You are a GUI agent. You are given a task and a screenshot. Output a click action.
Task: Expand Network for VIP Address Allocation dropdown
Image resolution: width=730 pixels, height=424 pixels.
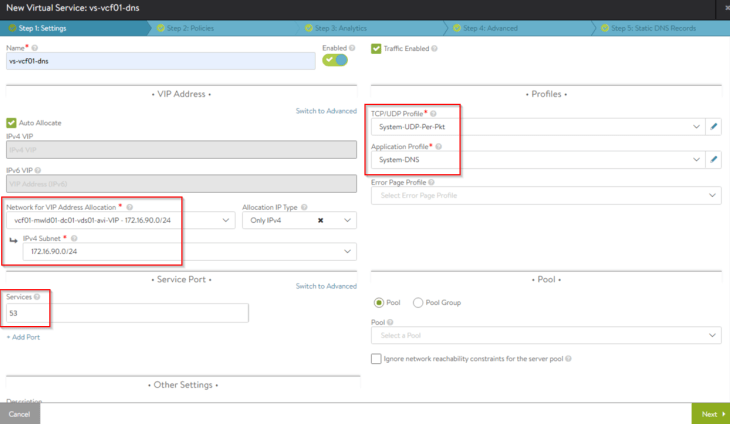[121, 221]
